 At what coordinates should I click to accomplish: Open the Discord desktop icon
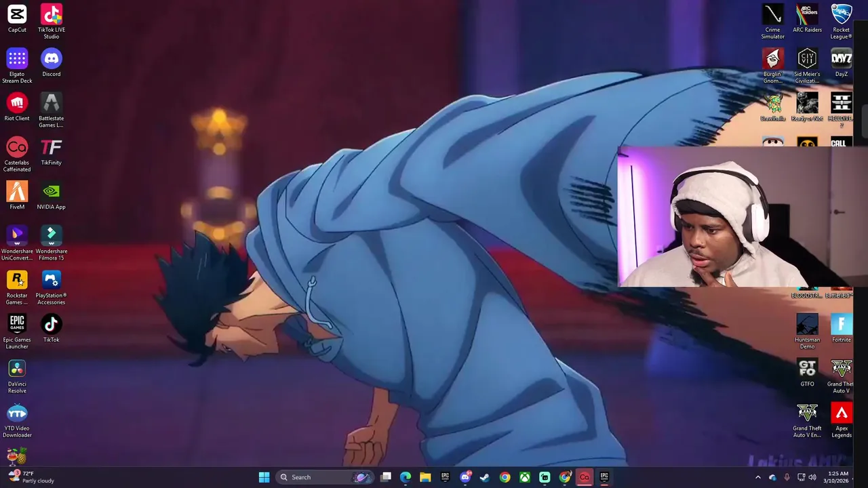click(52, 62)
